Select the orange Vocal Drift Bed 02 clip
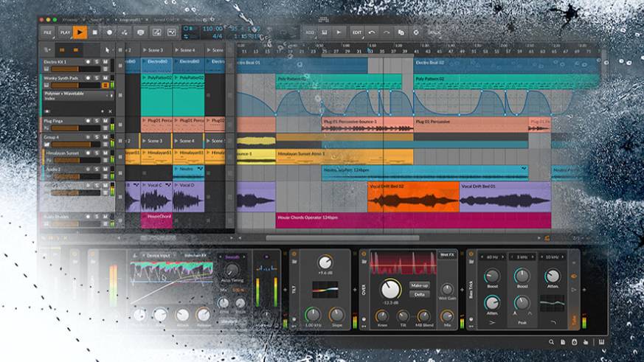The height and width of the screenshot is (362, 644). (413, 197)
